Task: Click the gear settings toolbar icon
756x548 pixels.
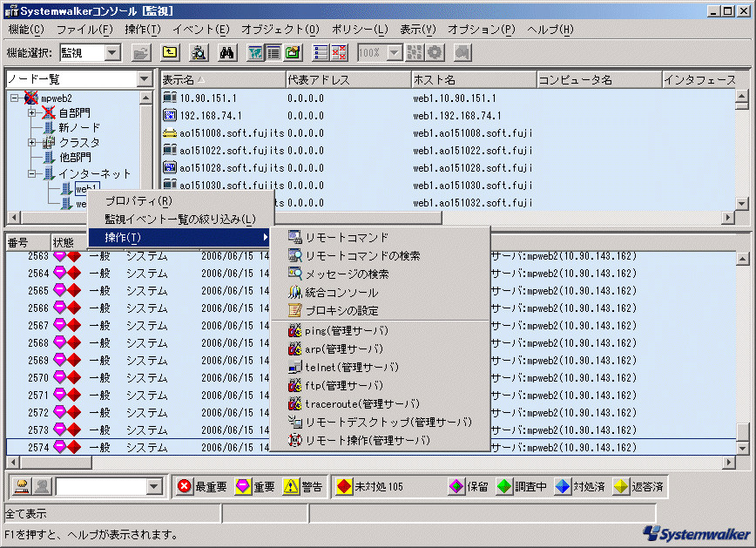Action: [x=435, y=52]
